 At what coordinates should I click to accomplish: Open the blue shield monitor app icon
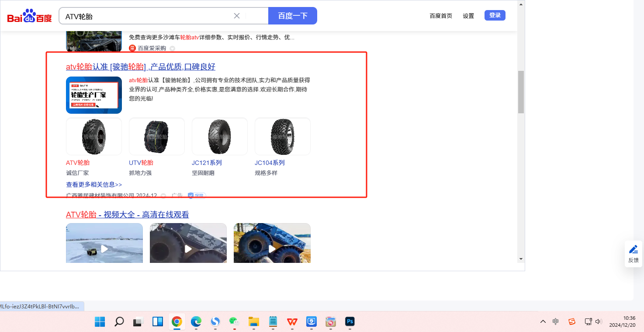(312, 322)
